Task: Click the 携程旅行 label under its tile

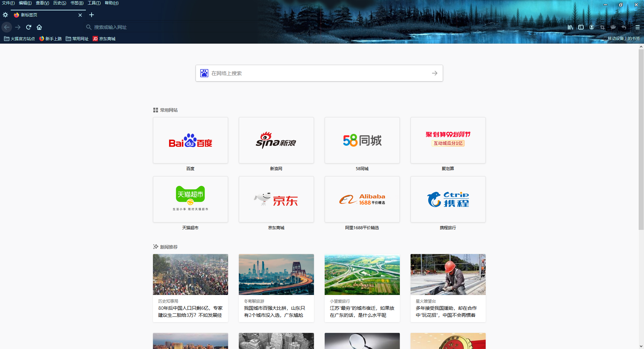Action: 448,228
